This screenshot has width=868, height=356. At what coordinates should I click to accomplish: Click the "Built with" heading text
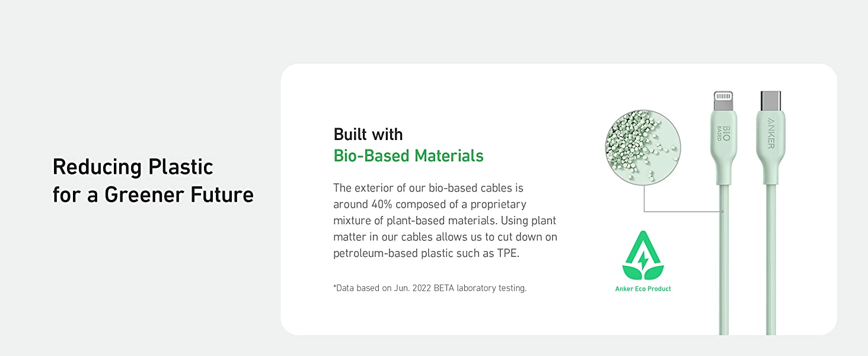tap(368, 134)
